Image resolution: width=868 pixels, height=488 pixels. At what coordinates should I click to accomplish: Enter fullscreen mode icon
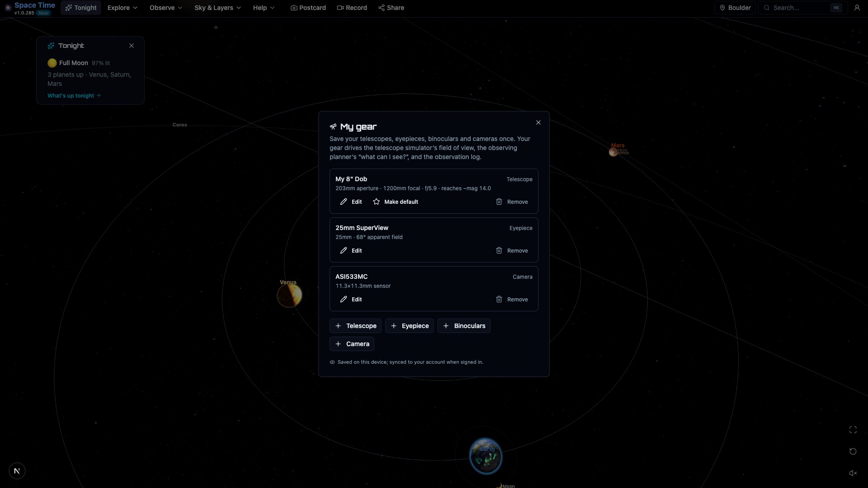pos(853,430)
